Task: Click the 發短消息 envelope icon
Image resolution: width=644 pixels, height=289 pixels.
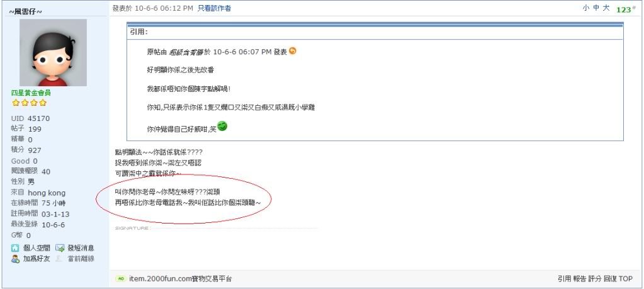Action: (x=60, y=248)
